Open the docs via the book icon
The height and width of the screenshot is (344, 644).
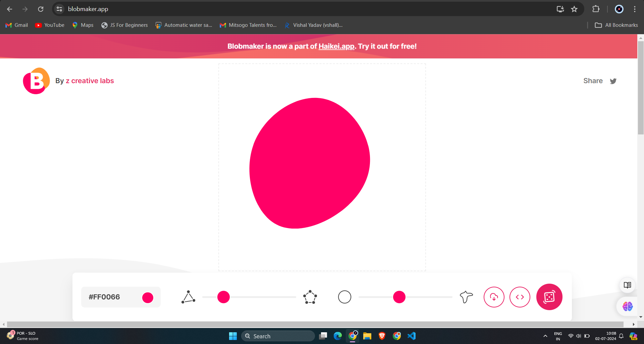tap(627, 285)
